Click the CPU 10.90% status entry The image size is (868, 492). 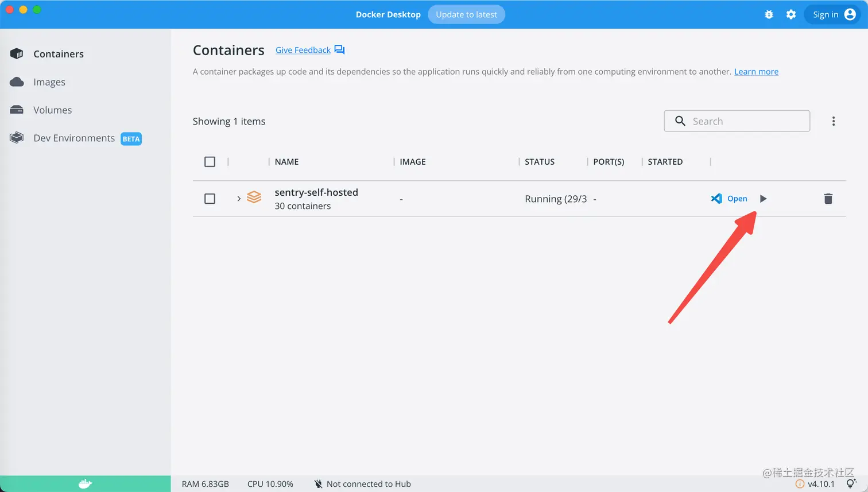(270, 484)
